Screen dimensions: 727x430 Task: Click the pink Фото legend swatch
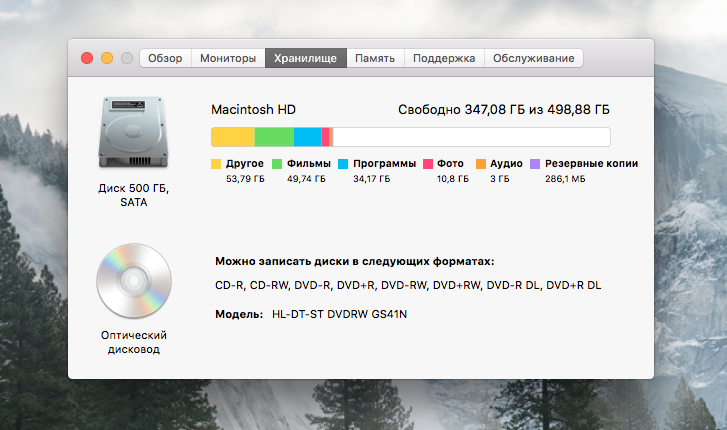point(428,164)
